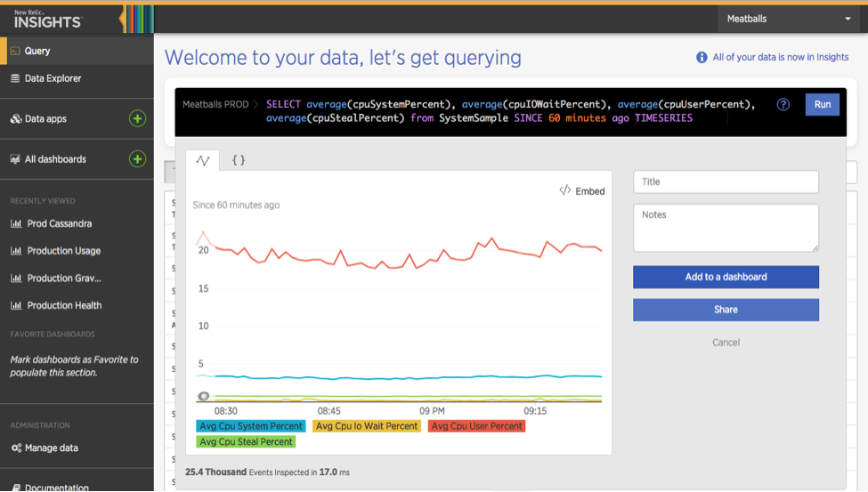Click the Embed label
868x492 pixels.
[x=590, y=191]
